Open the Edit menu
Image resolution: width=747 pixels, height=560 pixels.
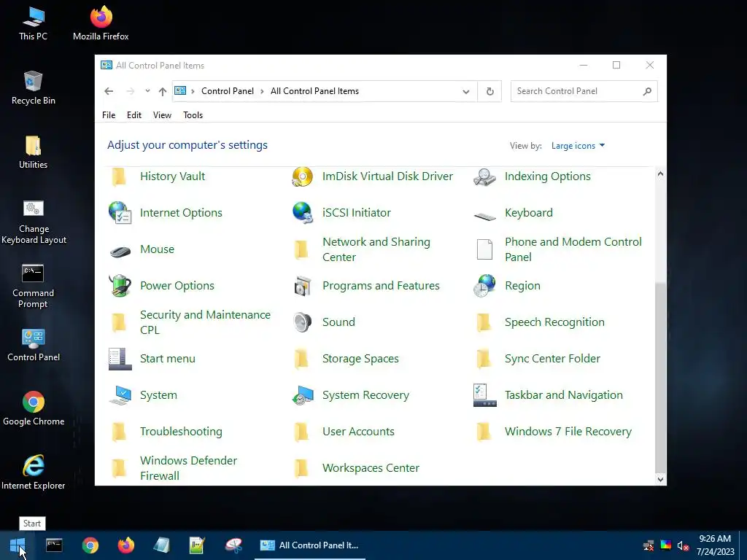(x=134, y=115)
